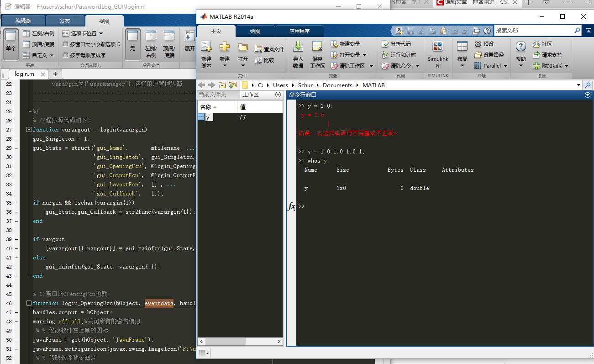594x364 pixels.
Task: Click 请求支持 (Request Support)
Action: [x=547, y=55]
